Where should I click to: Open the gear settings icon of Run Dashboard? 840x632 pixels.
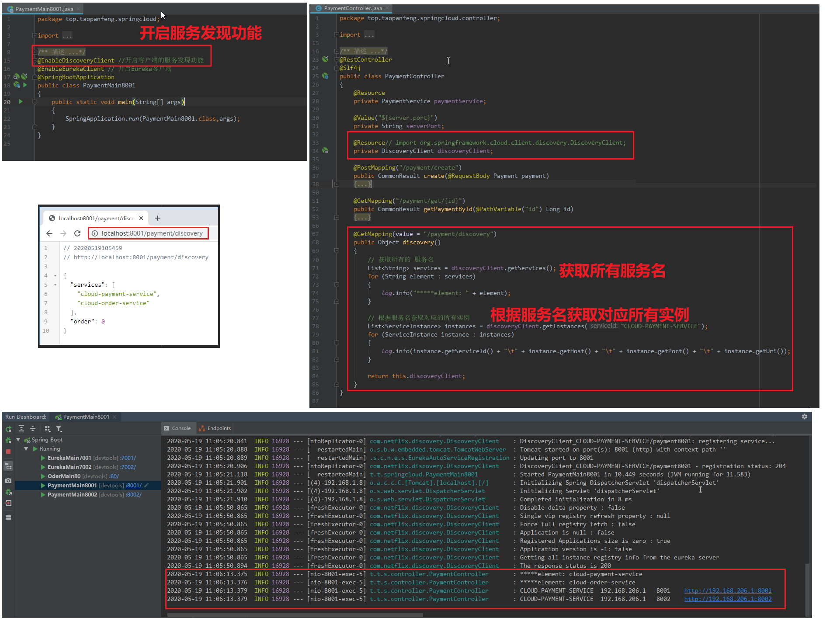805,417
